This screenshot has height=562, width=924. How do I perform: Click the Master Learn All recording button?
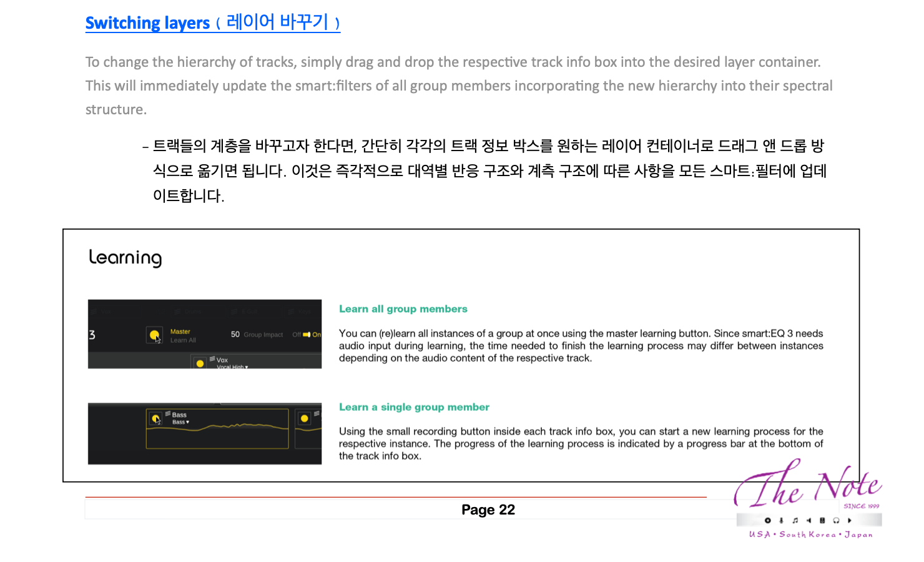click(154, 335)
